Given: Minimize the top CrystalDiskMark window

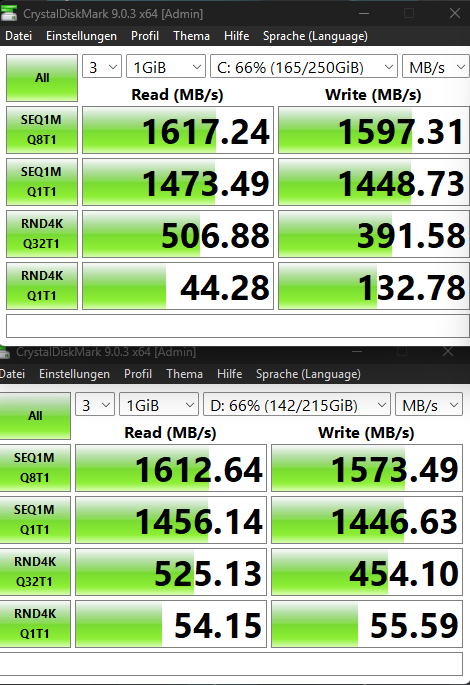Looking at the screenshot, I should tap(364, 14).
